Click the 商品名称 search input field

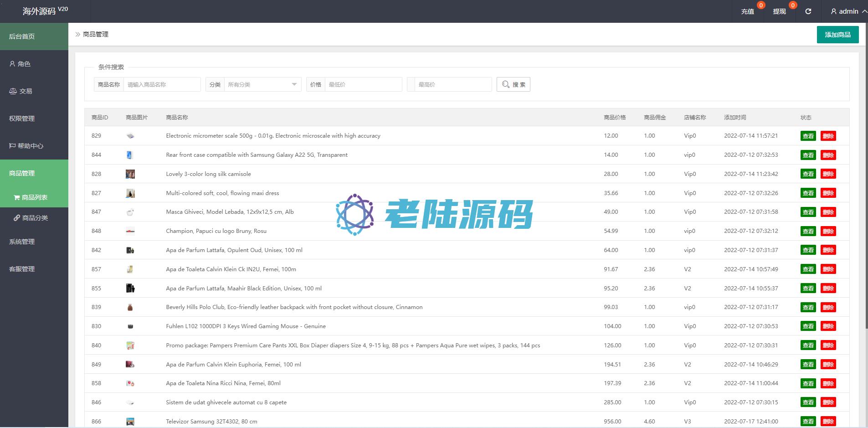click(x=162, y=84)
